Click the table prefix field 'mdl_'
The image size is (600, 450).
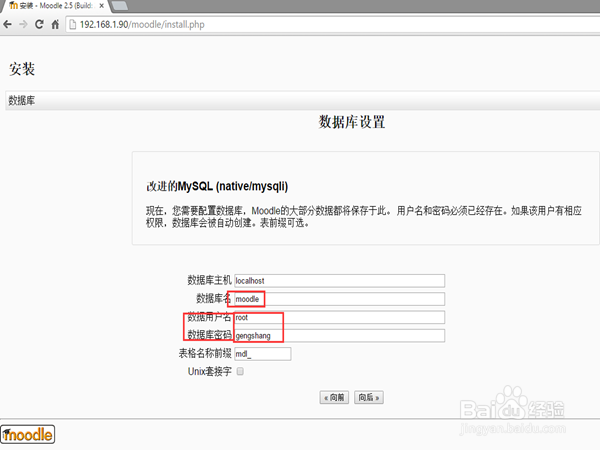click(x=262, y=354)
